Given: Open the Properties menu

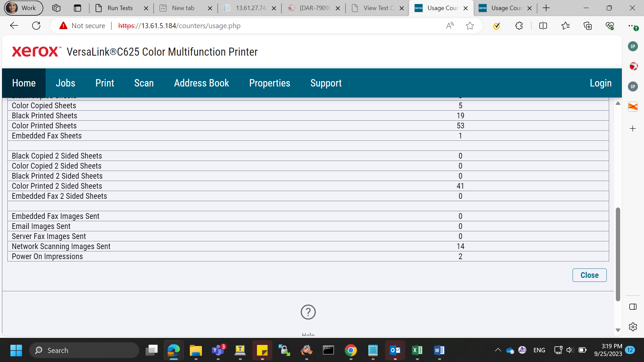Looking at the screenshot, I should click(x=270, y=83).
